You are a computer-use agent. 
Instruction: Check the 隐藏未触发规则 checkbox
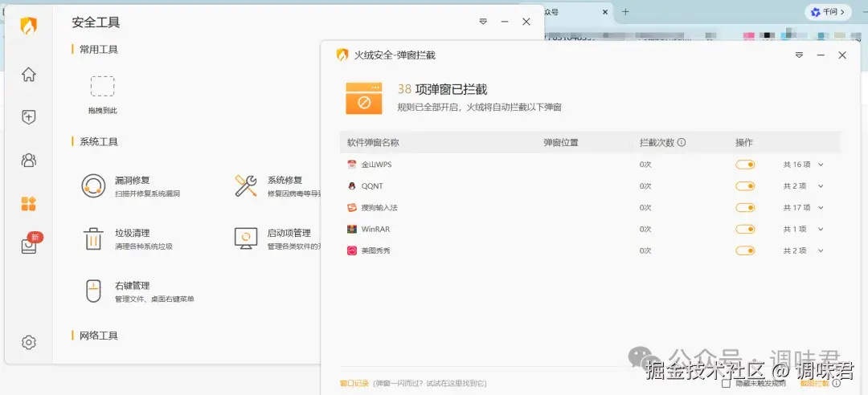click(726, 383)
